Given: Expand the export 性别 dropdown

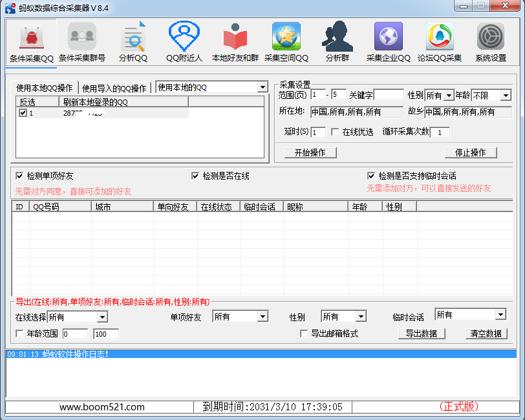Looking at the screenshot, I should pyautogui.click(x=361, y=316).
